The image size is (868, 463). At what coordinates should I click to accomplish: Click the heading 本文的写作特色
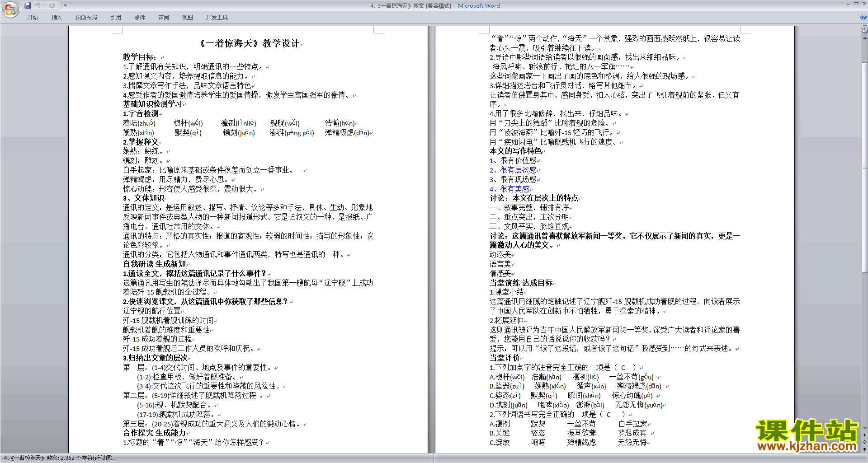515,151
